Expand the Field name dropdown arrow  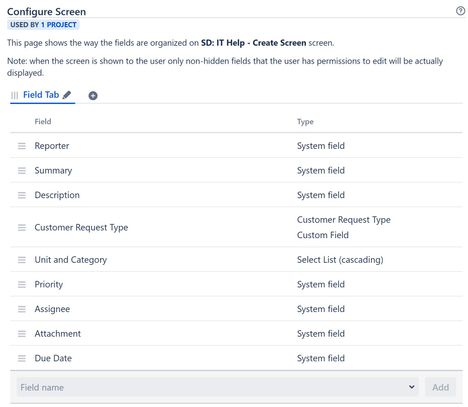412,387
